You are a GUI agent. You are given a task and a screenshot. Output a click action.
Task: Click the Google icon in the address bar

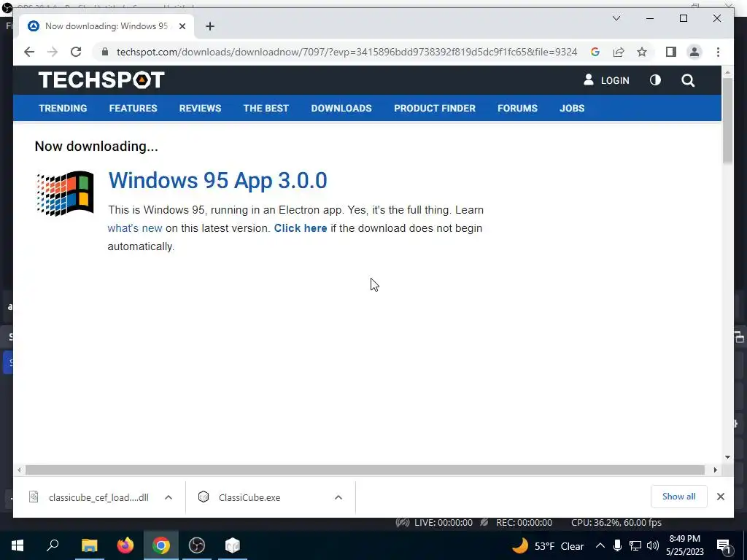point(595,52)
